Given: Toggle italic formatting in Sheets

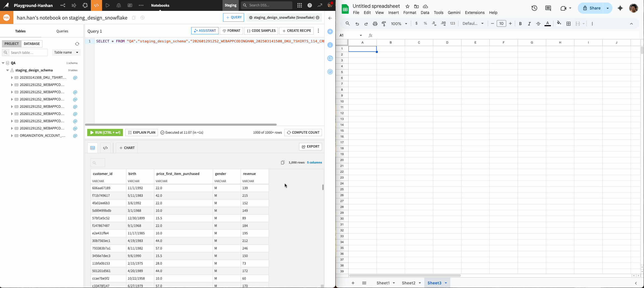Looking at the screenshot, I should (529, 24).
